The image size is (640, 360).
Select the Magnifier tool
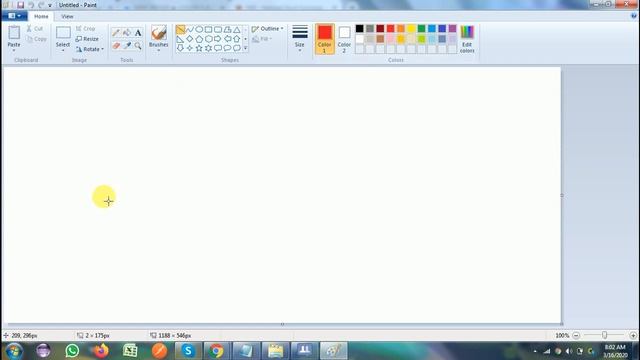[138, 45]
